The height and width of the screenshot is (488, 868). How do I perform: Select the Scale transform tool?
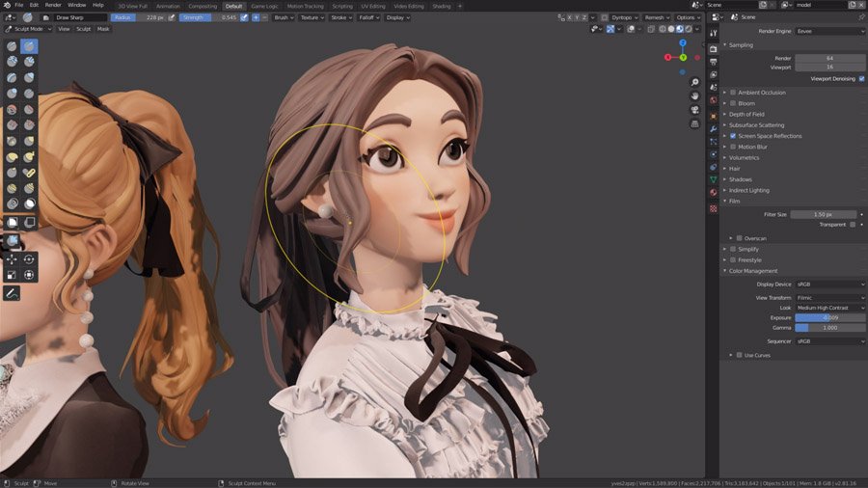12,275
